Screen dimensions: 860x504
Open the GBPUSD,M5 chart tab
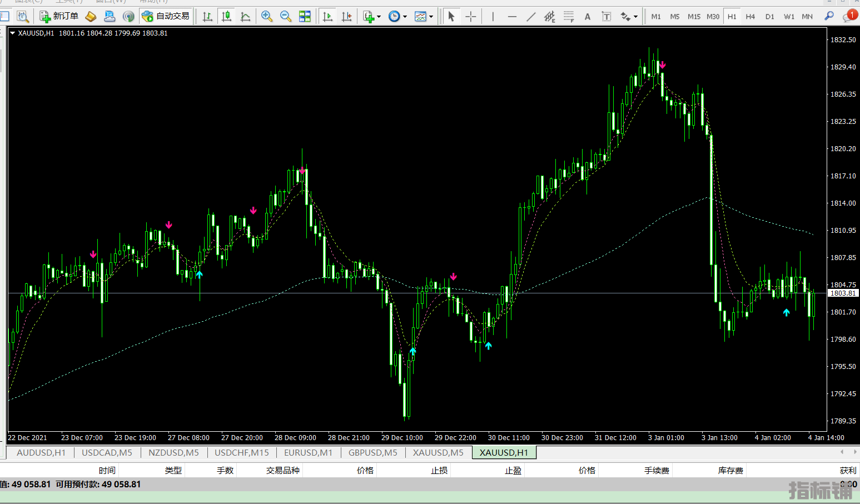click(x=373, y=452)
